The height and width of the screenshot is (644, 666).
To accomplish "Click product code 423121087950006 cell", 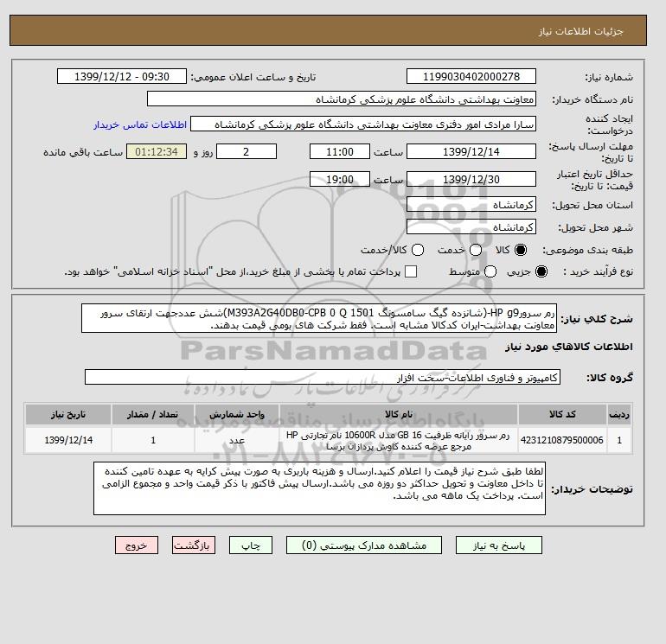I will tap(562, 440).
